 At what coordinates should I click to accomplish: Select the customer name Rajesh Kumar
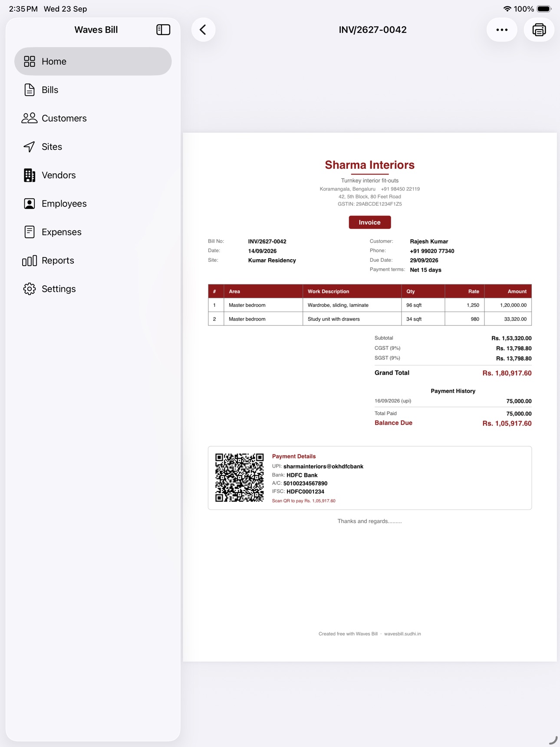pyautogui.click(x=429, y=241)
